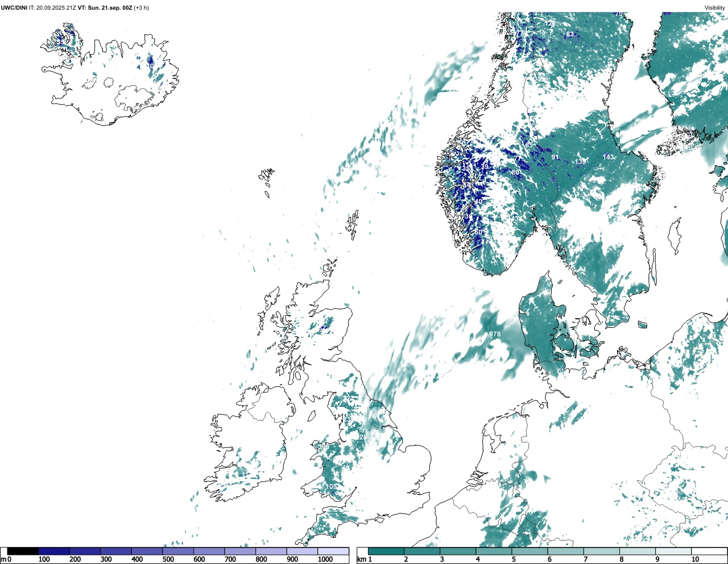Select the 200–300 m legend color
The image size is (728, 564).
tap(85, 551)
